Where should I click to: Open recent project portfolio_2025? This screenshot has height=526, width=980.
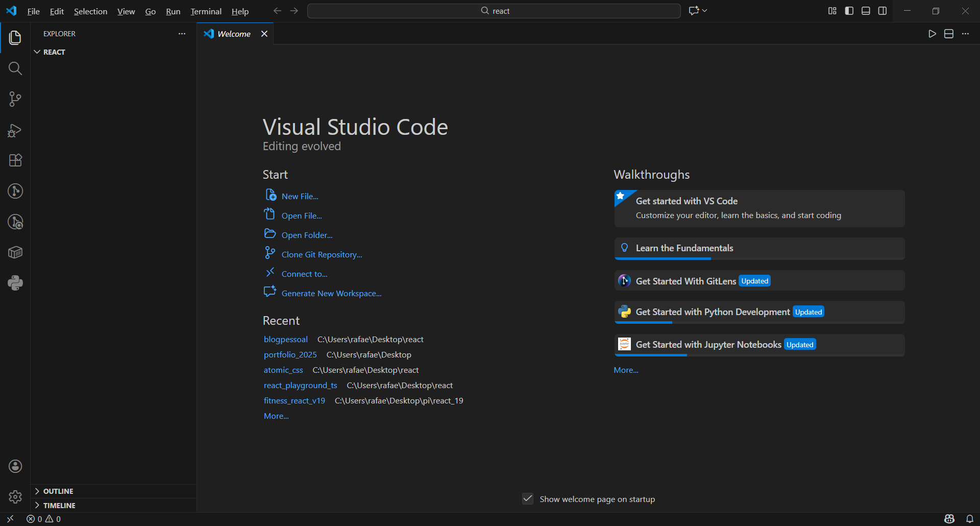click(x=290, y=354)
